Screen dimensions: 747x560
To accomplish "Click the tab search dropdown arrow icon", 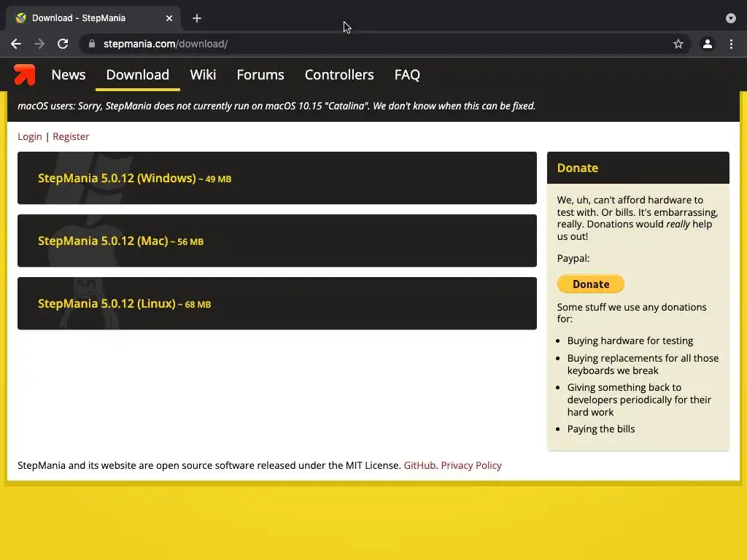I will [731, 18].
